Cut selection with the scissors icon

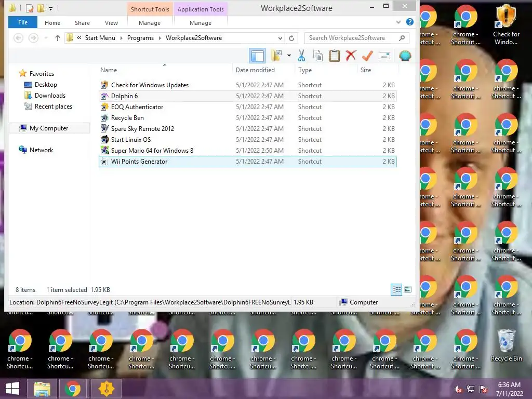(302, 55)
